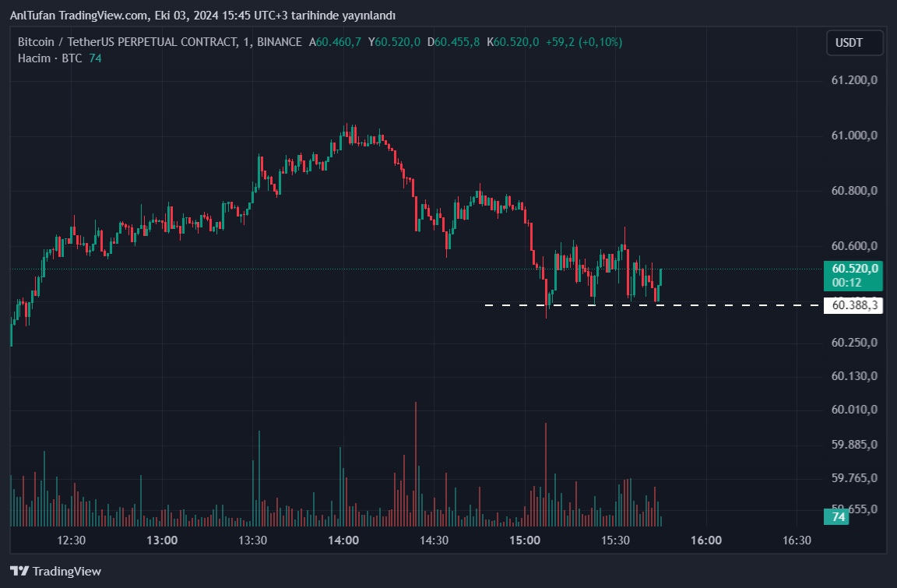Click the Hacim · BTC volume indicator label
The image size is (897, 588).
50,58
